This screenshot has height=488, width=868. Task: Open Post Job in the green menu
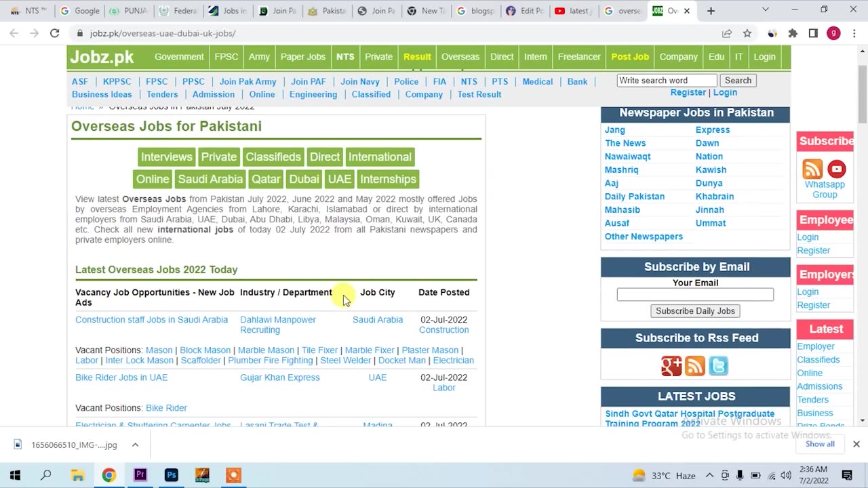(630, 57)
